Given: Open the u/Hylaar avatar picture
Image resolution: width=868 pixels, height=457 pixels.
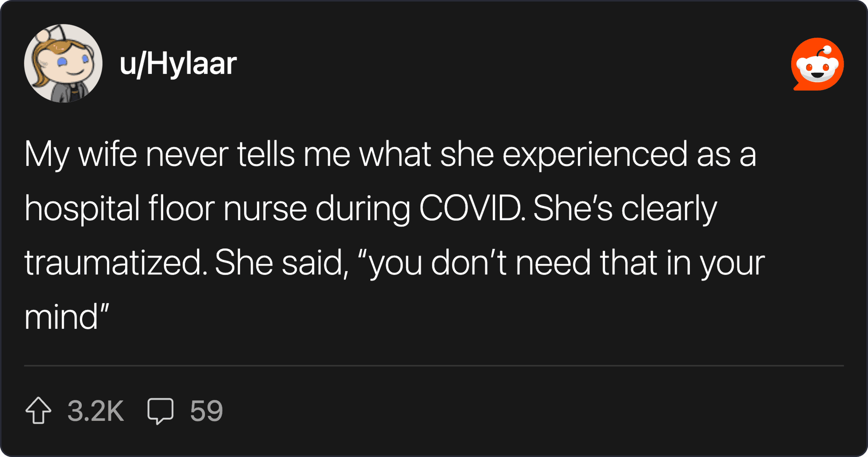Looking at the screenshot, I should (63, 64).
